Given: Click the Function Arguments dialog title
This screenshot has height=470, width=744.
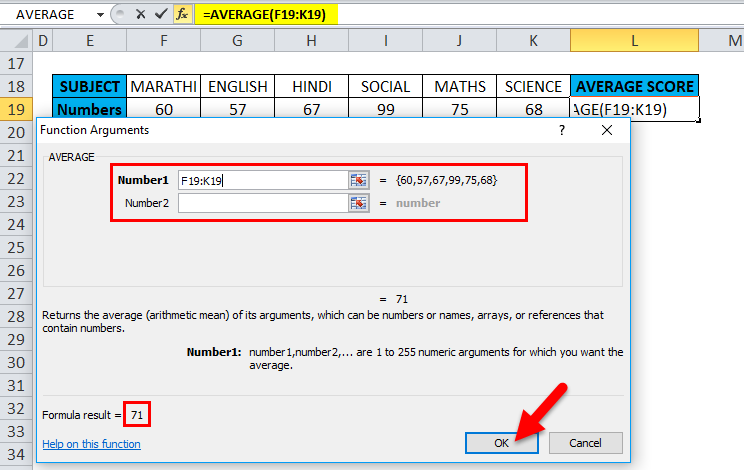Looking at the screenshot, I should [94, 130].
